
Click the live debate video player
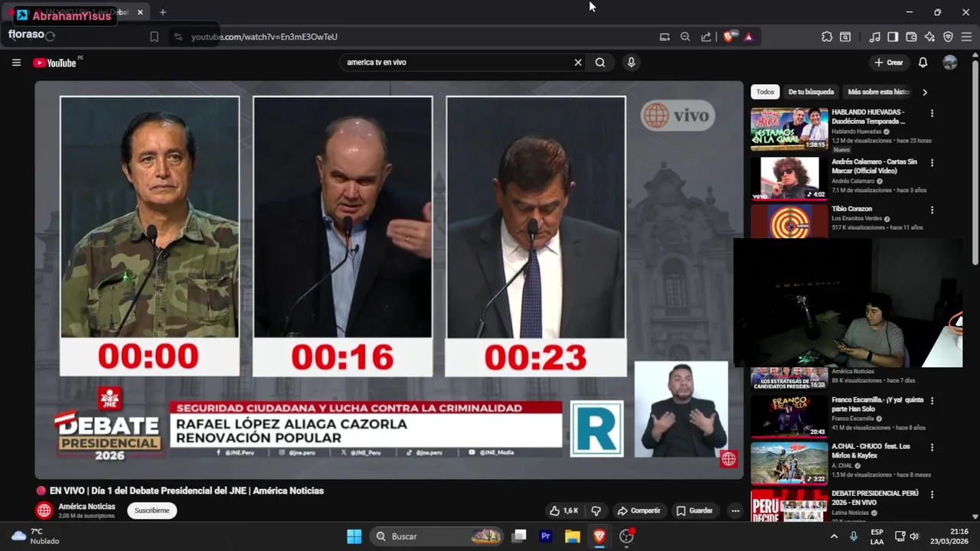click(x=389, y=280)
